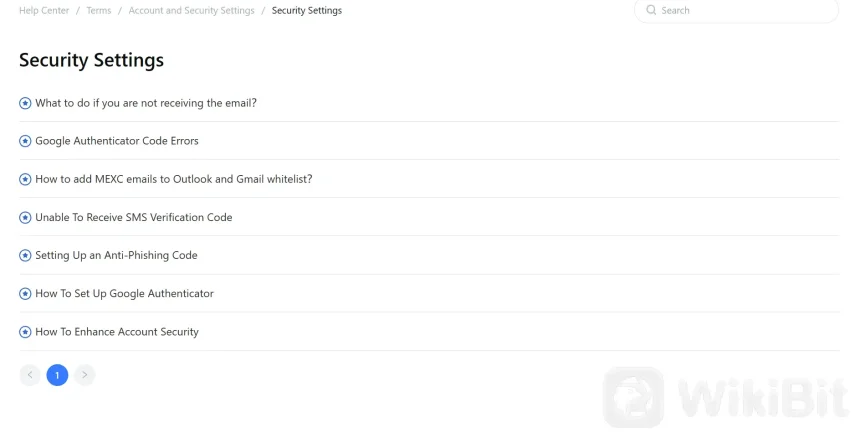Viewport: 860px width, 443px height.
Task: Read 'Unable To Receive SMS Verification Code'
Action: tap(133, 217)
